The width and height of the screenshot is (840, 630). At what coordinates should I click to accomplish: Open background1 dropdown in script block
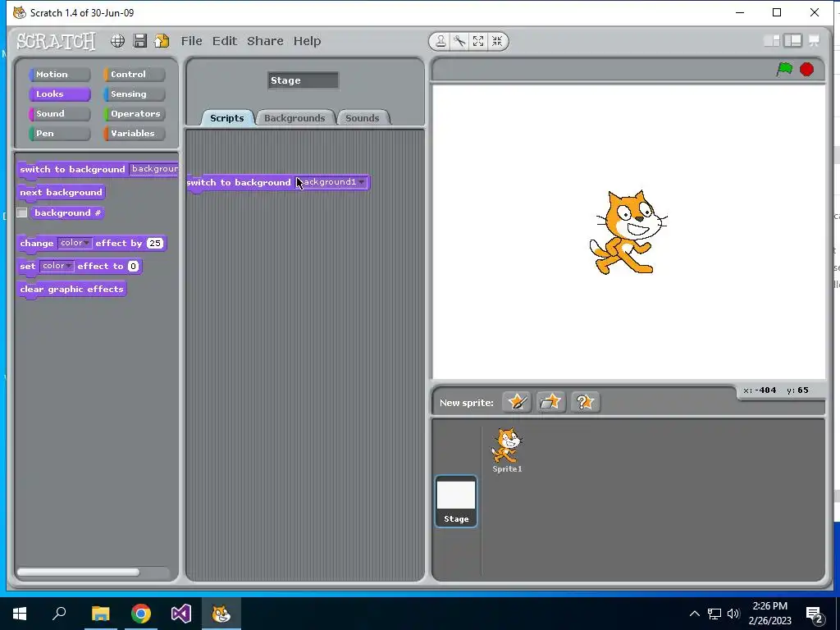[x=362, y=182]
